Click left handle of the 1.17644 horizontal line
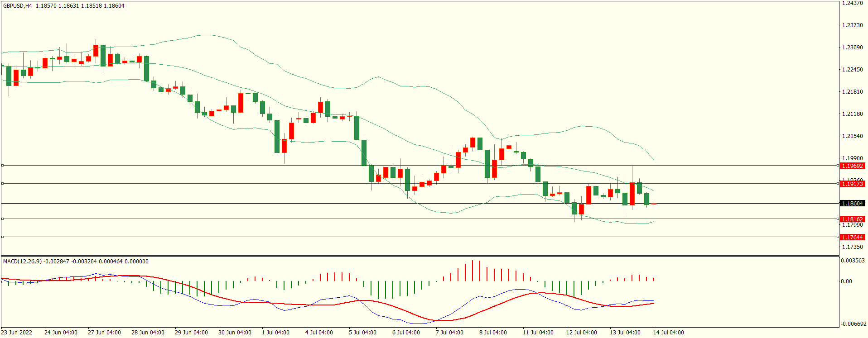This screenshot has width=868, height=338. (x=2, y=237)
